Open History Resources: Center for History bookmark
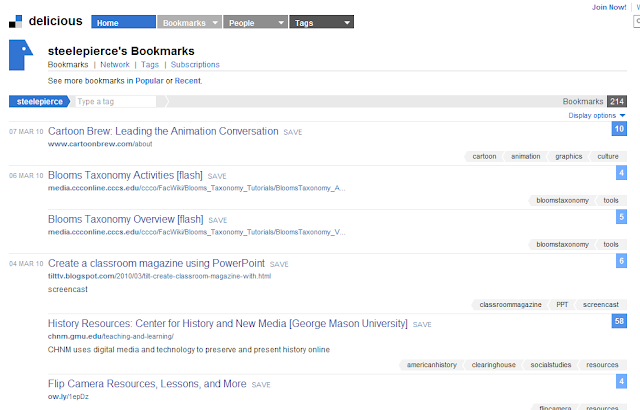 228,324
